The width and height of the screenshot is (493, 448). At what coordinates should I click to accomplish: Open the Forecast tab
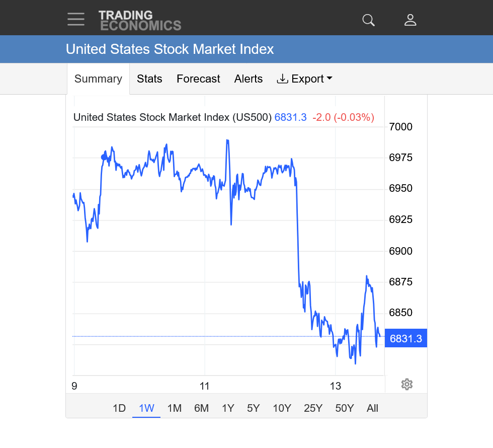click(198, 79)
